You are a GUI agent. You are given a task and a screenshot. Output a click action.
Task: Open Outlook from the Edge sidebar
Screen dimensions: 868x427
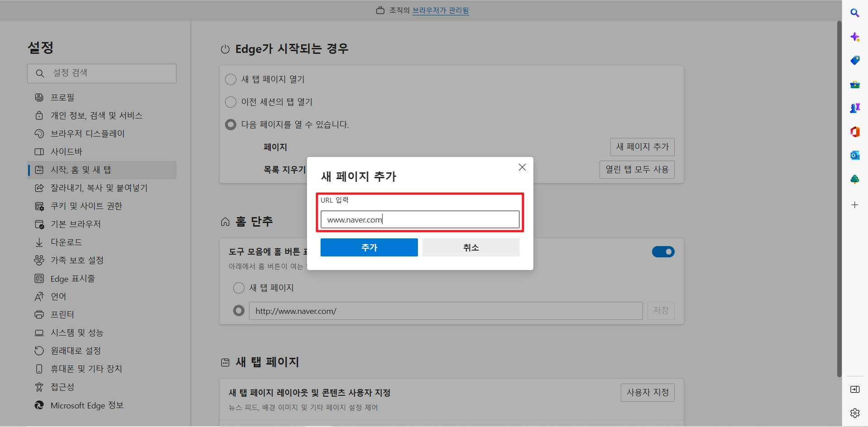click(855, 155)
